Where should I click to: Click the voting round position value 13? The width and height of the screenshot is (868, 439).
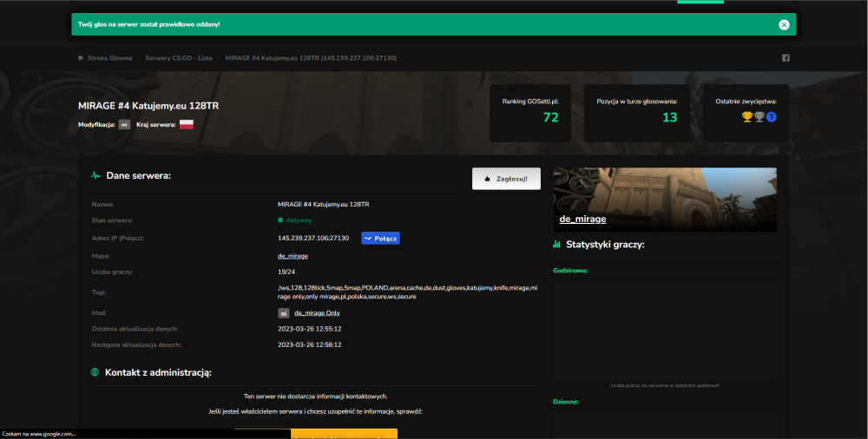[x=670, y=117]
